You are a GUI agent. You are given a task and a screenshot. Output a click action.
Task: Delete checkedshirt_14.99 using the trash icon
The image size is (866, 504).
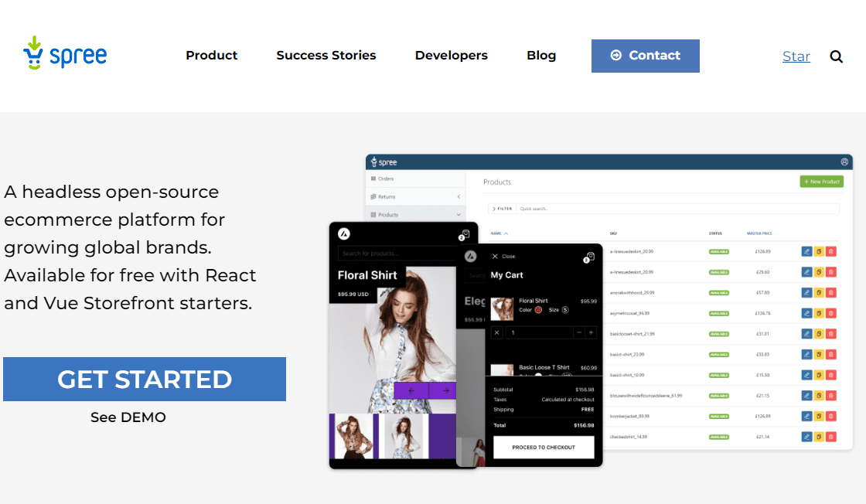tap(830, 436)
